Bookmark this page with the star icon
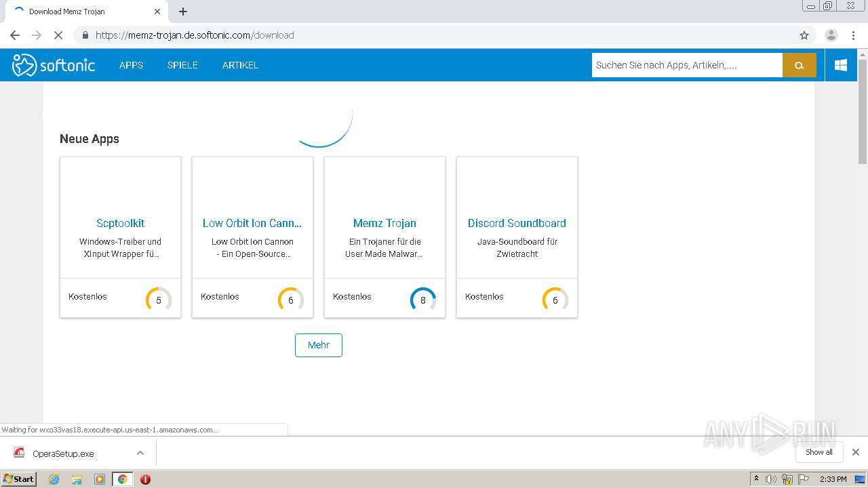The width and height of the screenshot is (868, 488). 804,35
